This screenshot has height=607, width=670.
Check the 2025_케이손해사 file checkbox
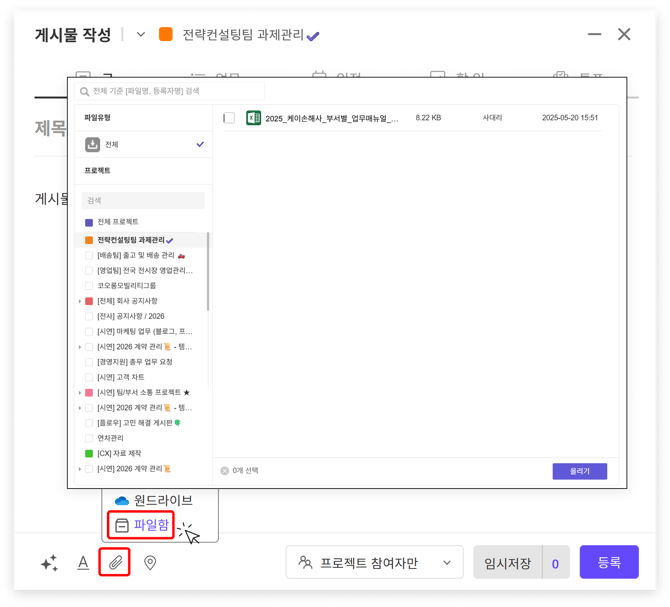(229, 118)
